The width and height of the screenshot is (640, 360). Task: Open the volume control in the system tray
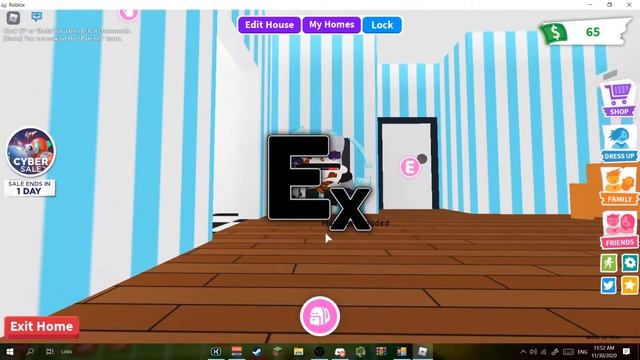click(x=533, y=351)
